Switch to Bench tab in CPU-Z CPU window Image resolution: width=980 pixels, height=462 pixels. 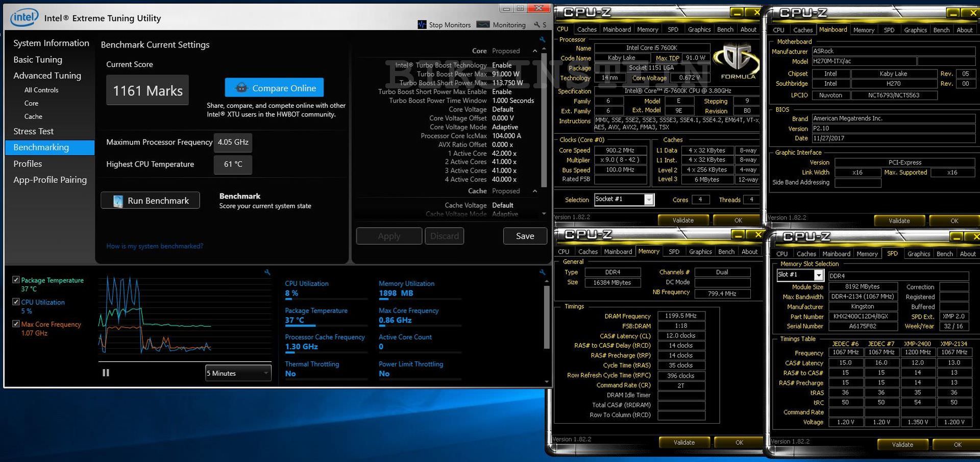click(725, 30)
